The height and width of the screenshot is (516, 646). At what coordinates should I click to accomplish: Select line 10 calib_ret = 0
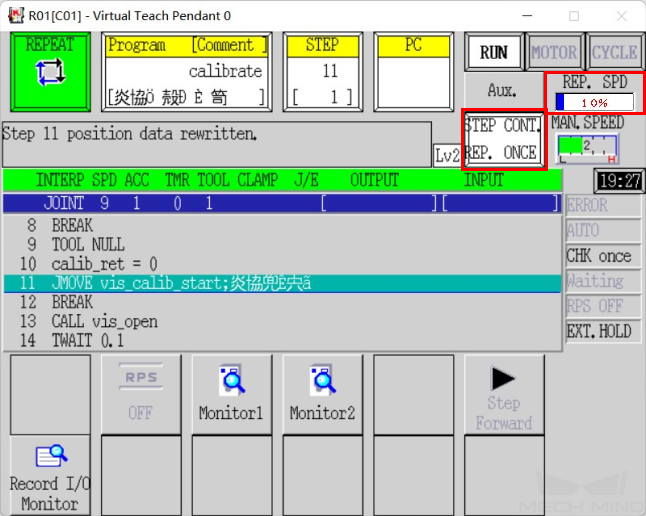pyautogui.click(x=282, y=264)
